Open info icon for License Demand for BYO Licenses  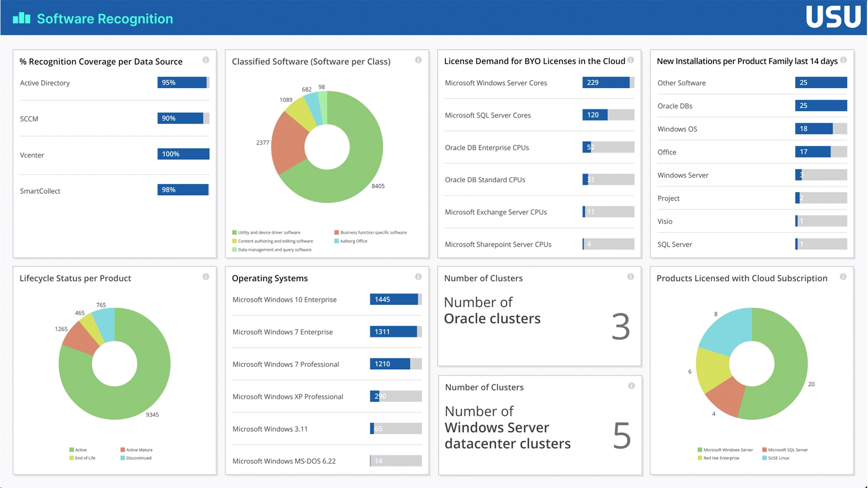click(631, 60)
